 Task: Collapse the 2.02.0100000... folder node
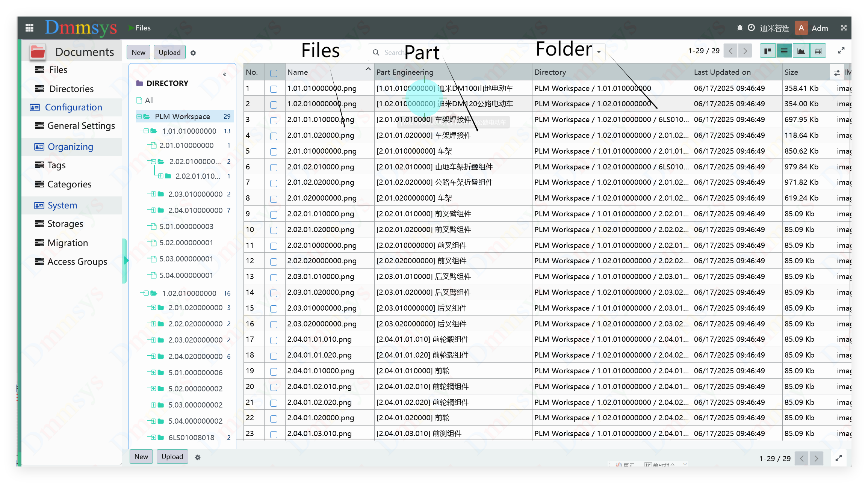pos(153,162)
